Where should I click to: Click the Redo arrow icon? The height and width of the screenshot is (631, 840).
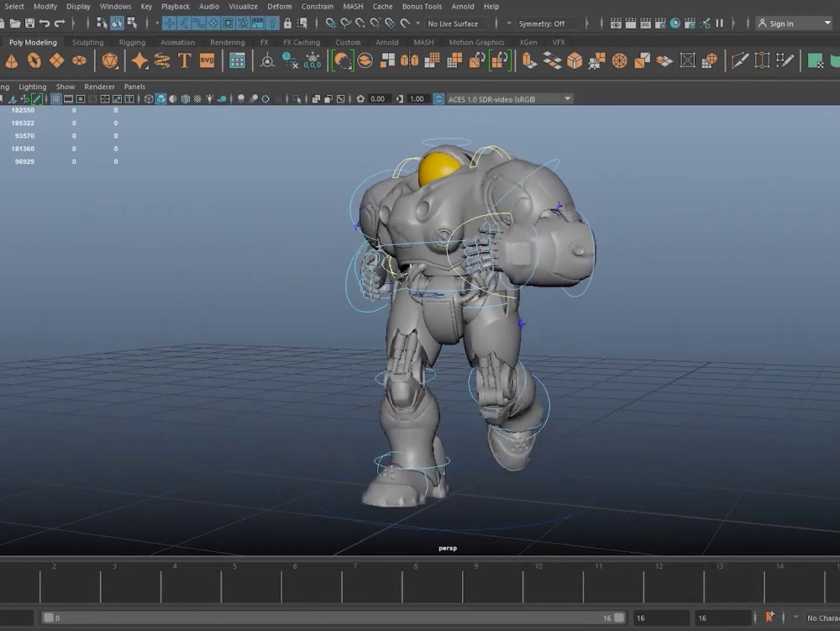point(60,24)
